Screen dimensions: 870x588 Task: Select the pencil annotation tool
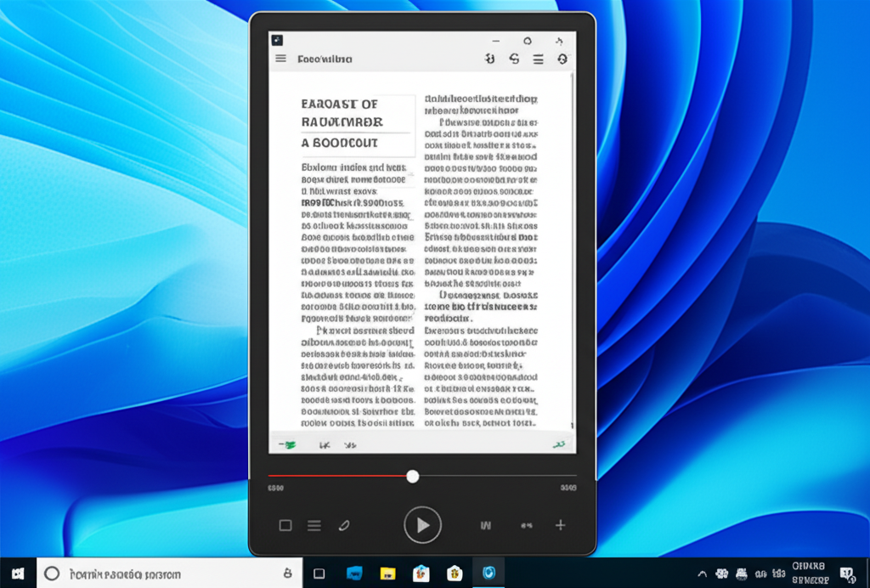344,525
